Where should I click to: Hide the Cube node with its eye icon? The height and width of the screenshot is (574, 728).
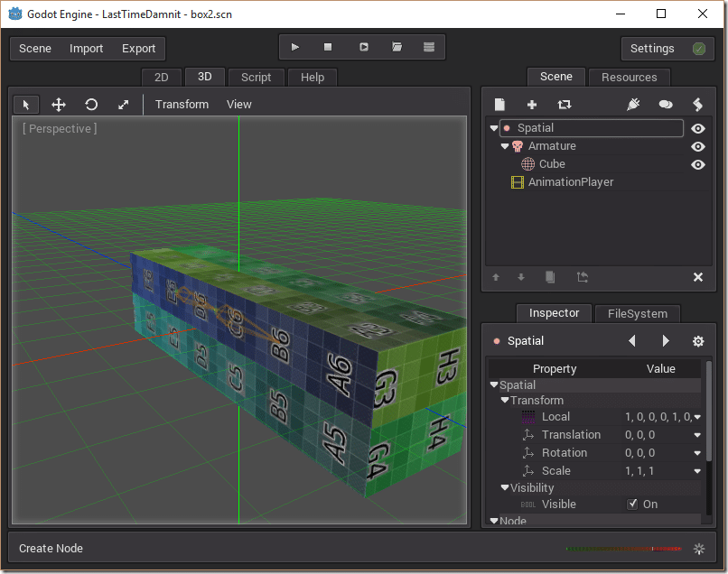(696, 164)
